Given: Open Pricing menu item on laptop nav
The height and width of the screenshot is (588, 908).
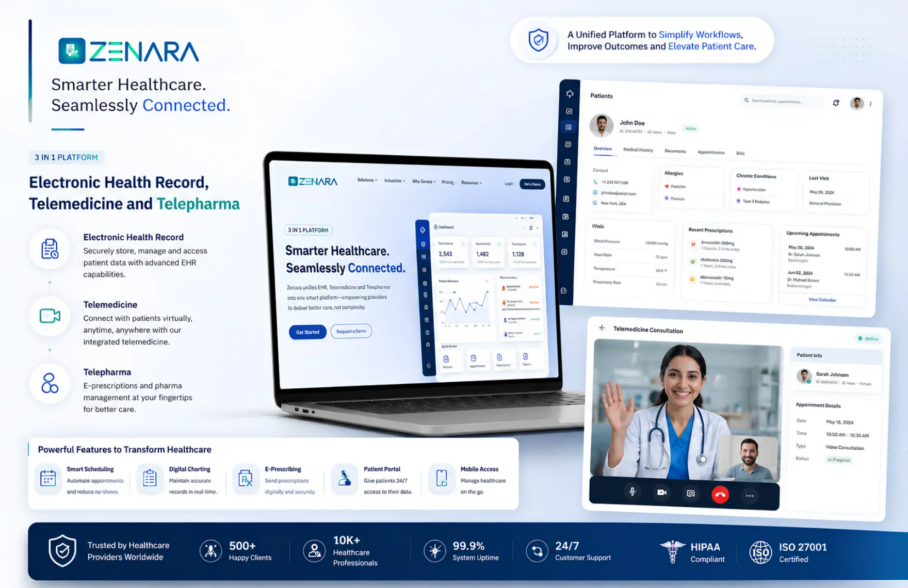Looking at the screenshot, I should coord(448,182).
